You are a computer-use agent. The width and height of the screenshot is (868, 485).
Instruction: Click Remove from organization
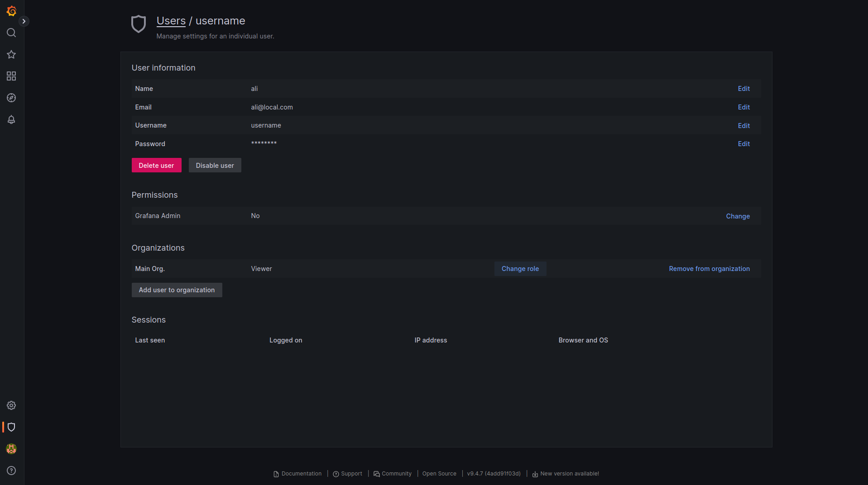coord(709,269)
